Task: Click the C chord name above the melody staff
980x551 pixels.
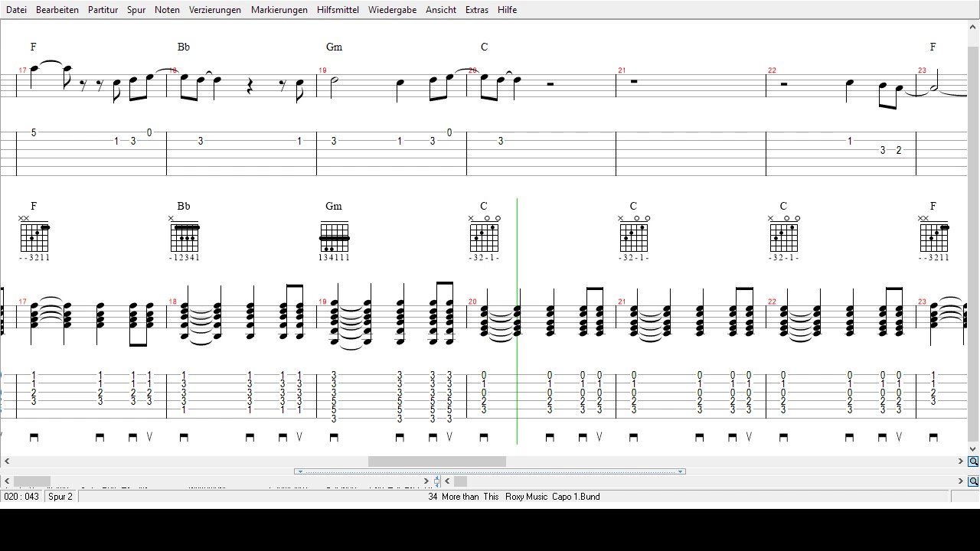Action: [x=484, y=47]
